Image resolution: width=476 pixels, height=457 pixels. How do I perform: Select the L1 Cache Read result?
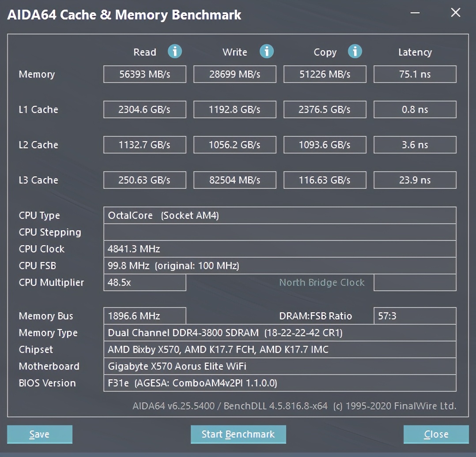point(144,109)
